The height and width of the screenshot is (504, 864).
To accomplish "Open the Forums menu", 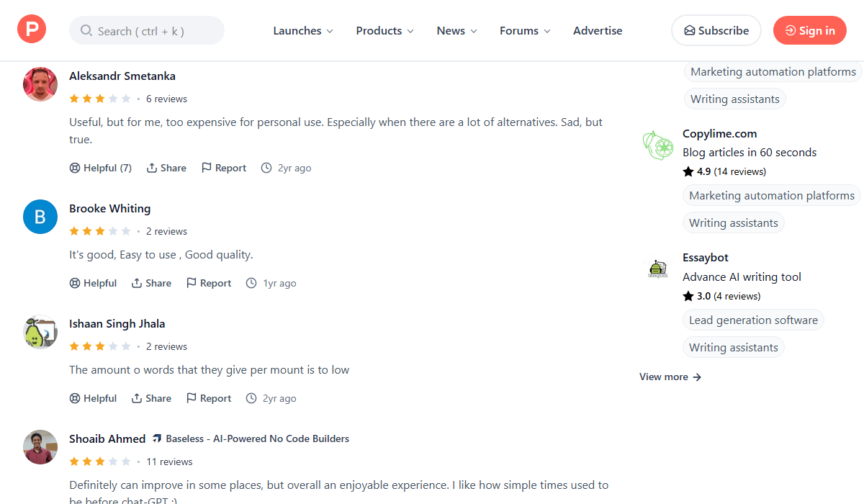I will point(525,31).
